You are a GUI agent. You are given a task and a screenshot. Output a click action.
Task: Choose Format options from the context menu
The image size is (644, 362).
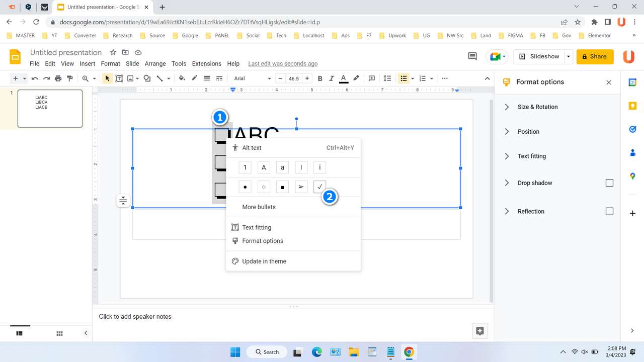[263, 241]
